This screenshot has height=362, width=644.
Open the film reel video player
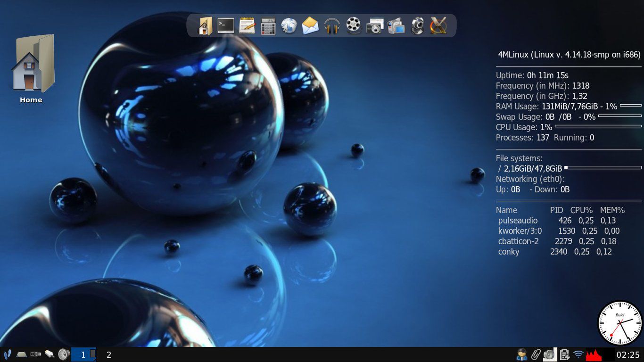pos(354,25)
